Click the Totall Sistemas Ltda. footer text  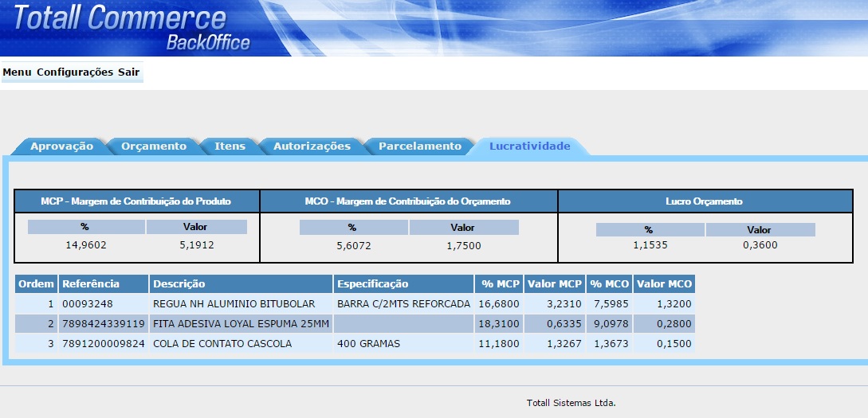[571, 403]
